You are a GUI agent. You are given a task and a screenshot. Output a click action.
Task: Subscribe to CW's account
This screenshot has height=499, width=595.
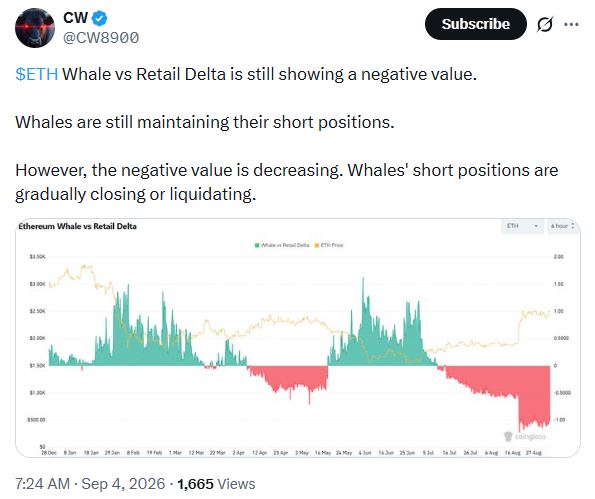475,24
